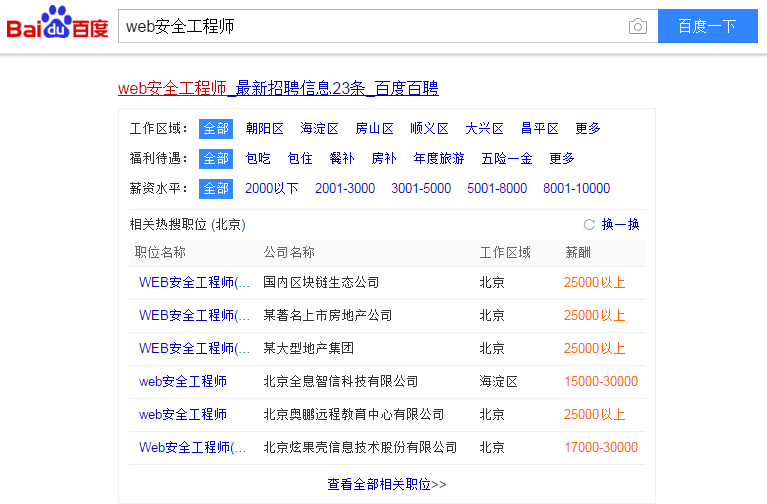
Task: Click the 相关热搜职位 (北京) heading
Action: point(187,225)
